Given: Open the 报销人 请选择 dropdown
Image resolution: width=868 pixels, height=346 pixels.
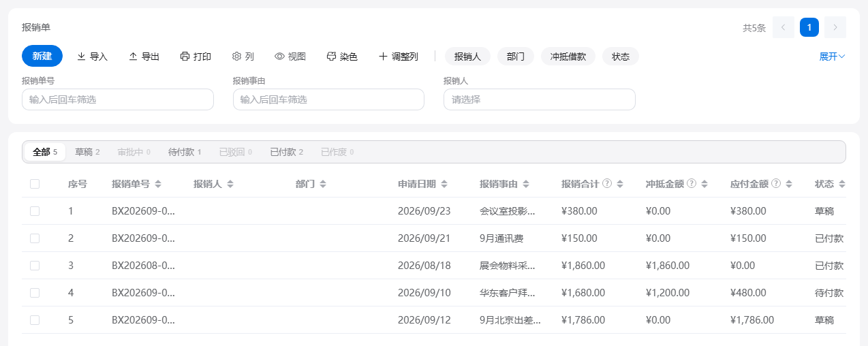Looking at the screenshot, I should pos(540,99).
